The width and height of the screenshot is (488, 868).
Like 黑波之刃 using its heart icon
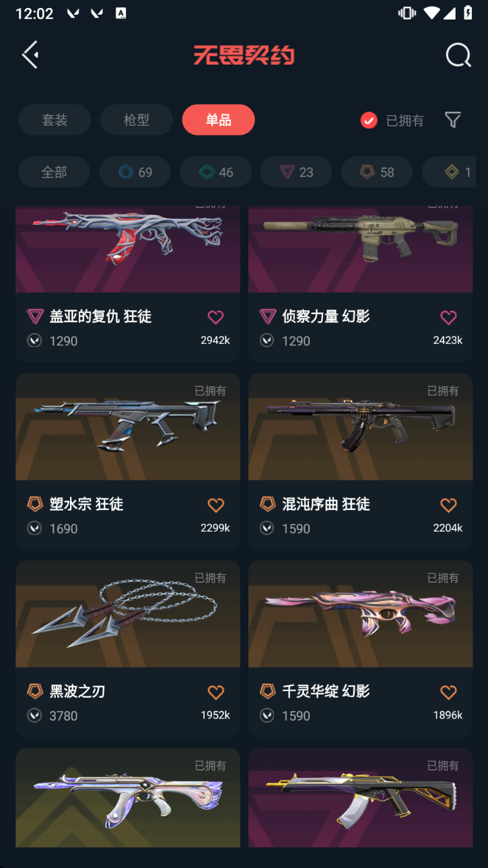click(x=215, y=692)
